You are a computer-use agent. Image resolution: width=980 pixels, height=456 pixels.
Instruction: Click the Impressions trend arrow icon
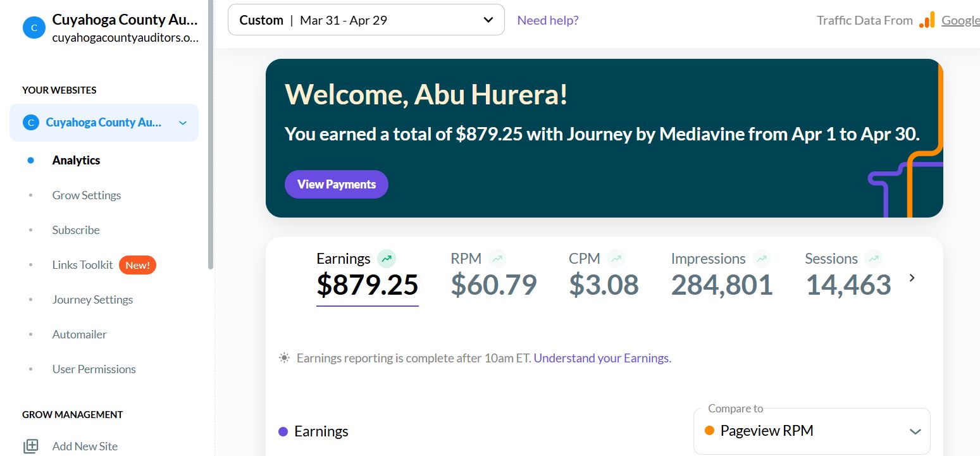pyautogui.click(x=762, y=258)
